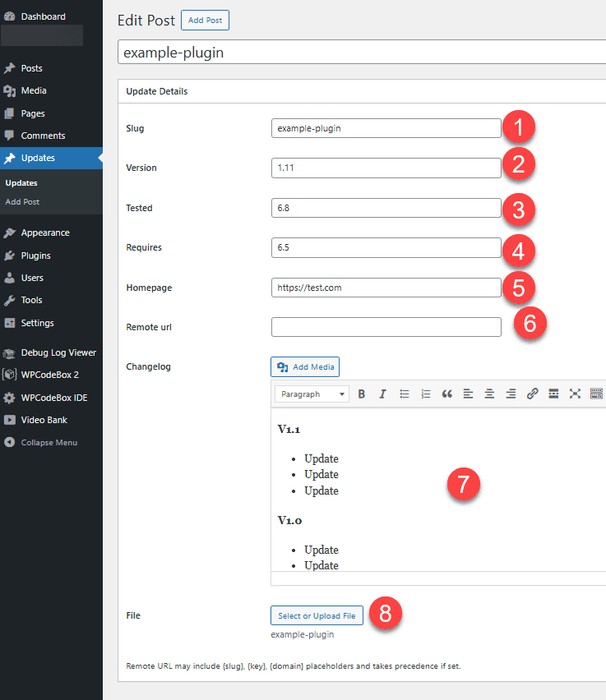Insert Read More tag icon
The image size is (606, 700).
tap(553, 394)
